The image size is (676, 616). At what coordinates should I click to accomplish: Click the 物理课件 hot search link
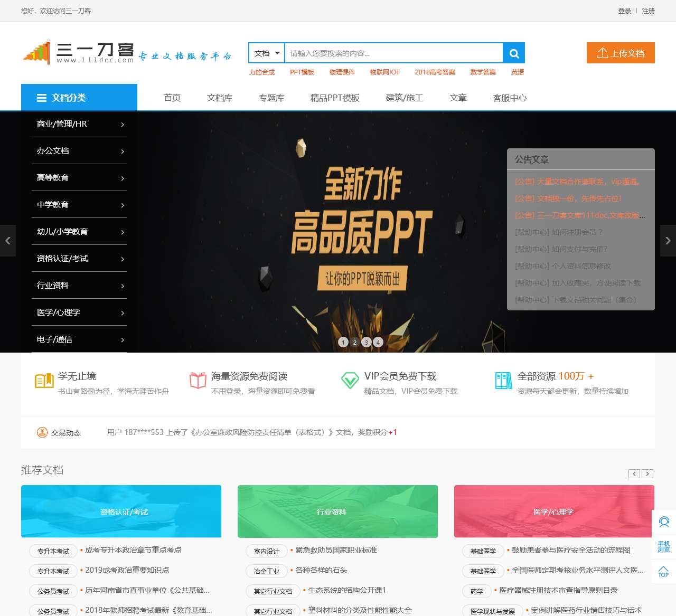click(x=342, y=72)
